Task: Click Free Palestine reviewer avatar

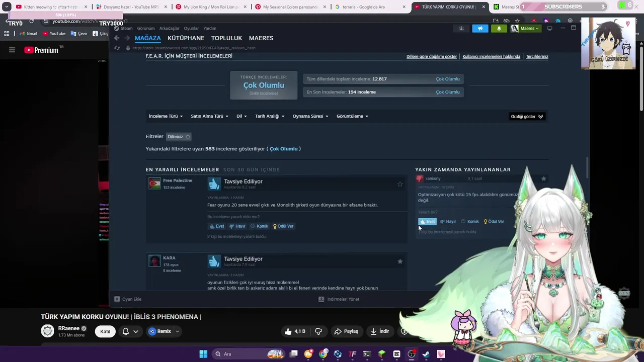Action: [154, 184]
